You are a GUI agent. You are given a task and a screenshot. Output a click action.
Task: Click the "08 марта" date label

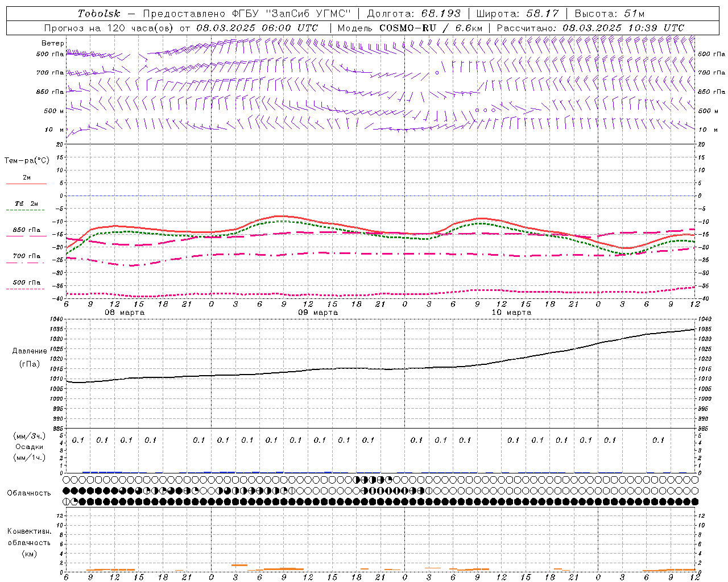click(x=125, y=313)
